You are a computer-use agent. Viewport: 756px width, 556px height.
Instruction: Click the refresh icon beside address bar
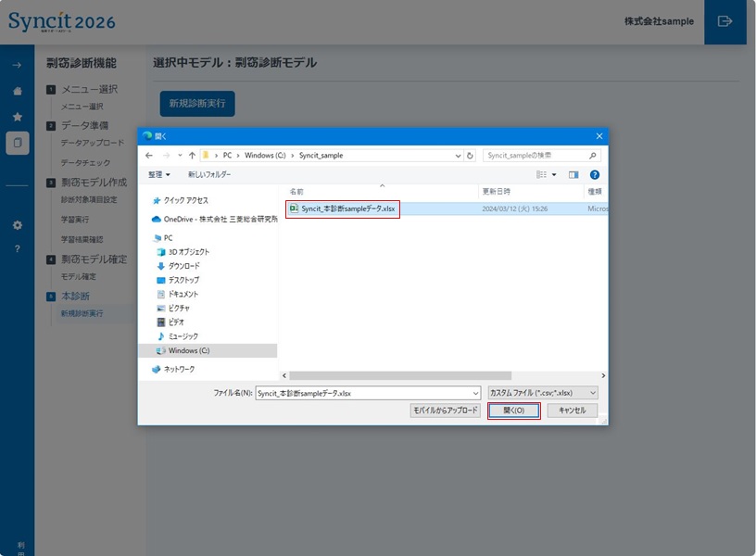pyautogui.click(x=471, y=156)
